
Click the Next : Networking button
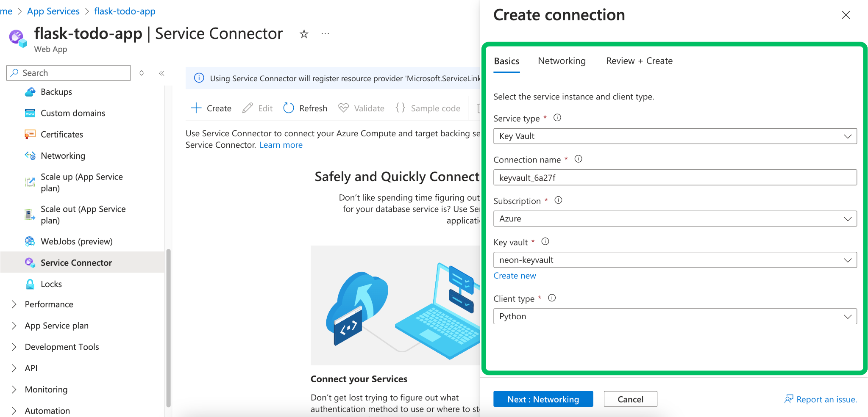(x=543, y=399)
